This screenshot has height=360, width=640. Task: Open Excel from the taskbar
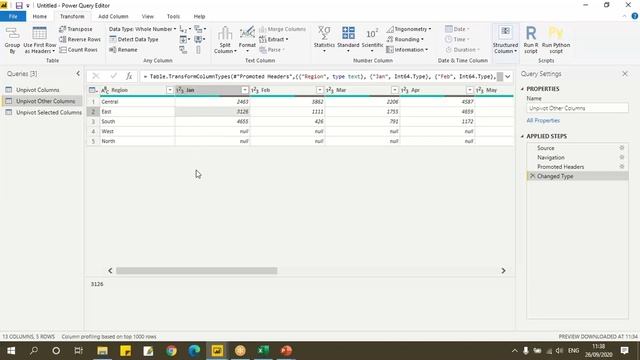tap(263, 350)
